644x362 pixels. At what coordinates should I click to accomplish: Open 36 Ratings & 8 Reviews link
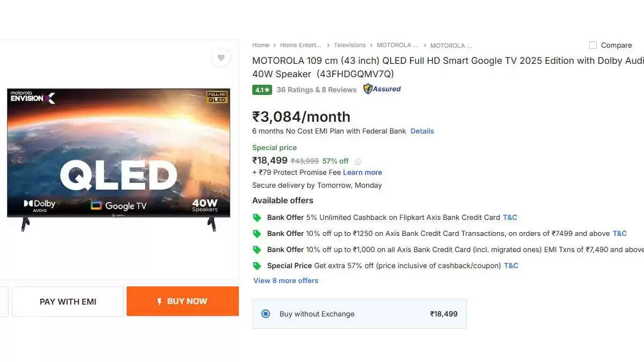[x=317, y=90]
